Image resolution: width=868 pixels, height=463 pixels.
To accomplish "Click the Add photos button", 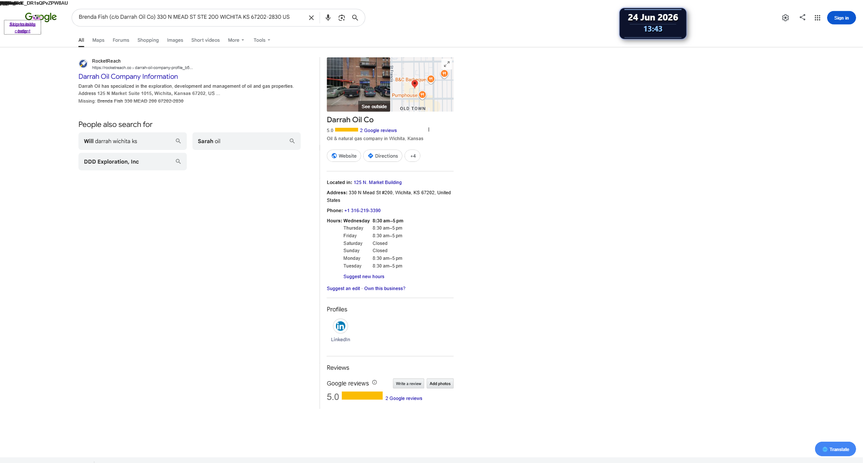I will [x=440, y=384].
